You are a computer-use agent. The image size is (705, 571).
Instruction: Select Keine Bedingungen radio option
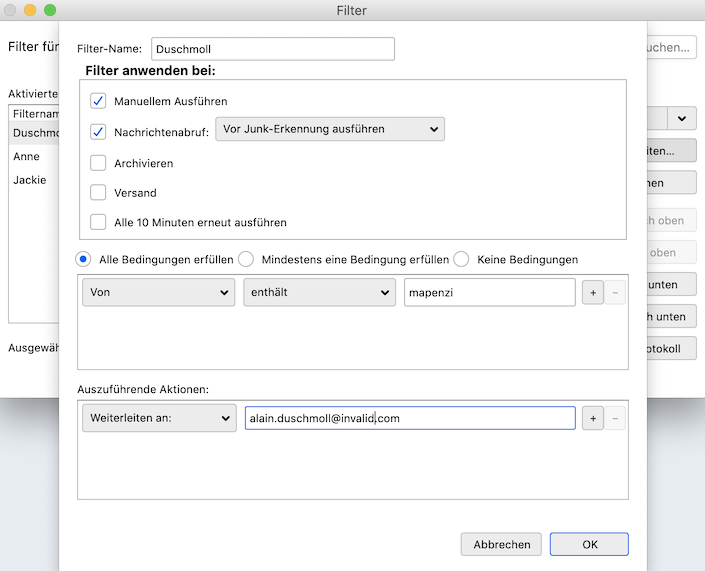tap(461, 259)
